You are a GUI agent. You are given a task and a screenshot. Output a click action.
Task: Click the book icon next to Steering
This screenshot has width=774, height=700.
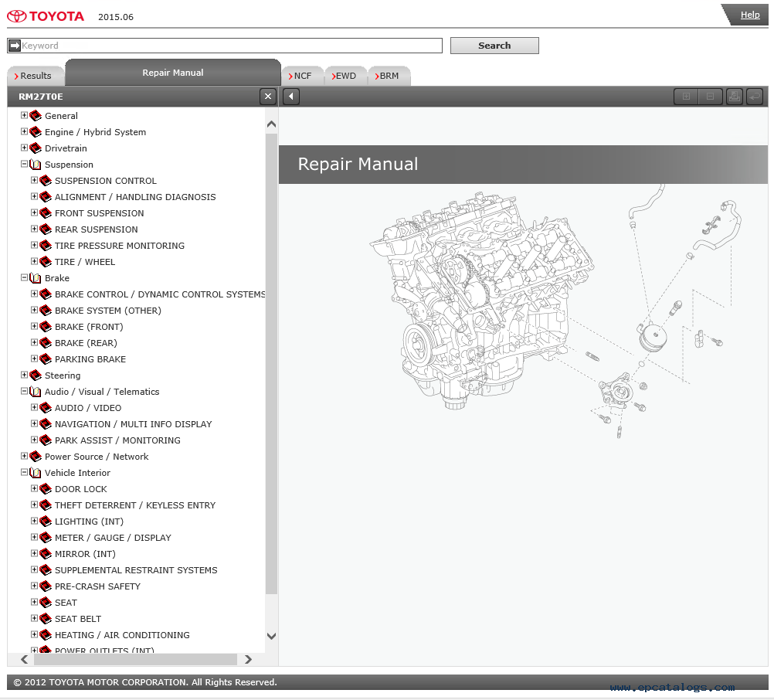[x=36, y=375]
